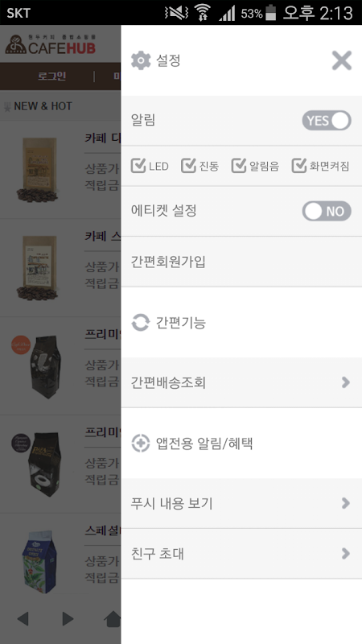Uncheck the 알림음 checkbox
Viewport: 362px width, 644px height.
[239, 166]
